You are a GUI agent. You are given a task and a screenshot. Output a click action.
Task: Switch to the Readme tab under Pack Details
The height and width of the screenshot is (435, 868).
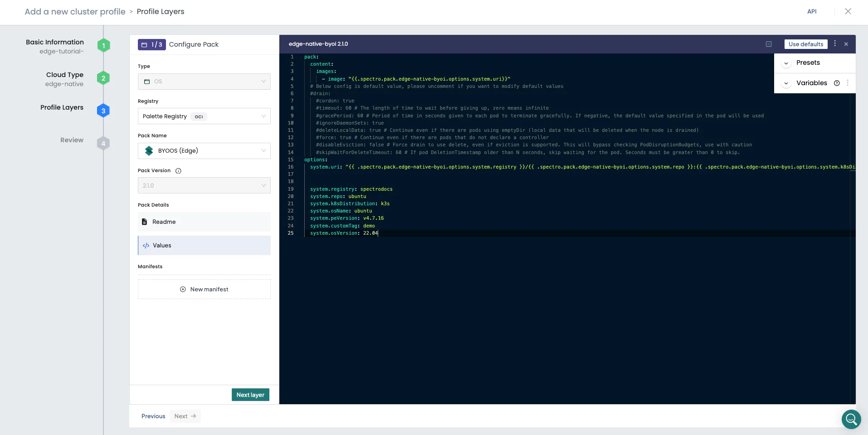coord(163,222)
